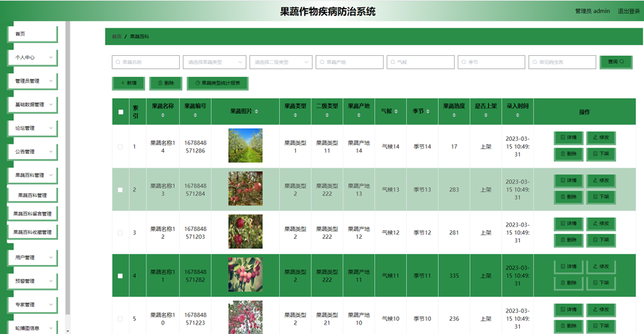Viewport: 644px width, 334px height.
Task: Open the 果蔬名称13 fruit photo thumbnail
Action: click(x=245, y=189)
